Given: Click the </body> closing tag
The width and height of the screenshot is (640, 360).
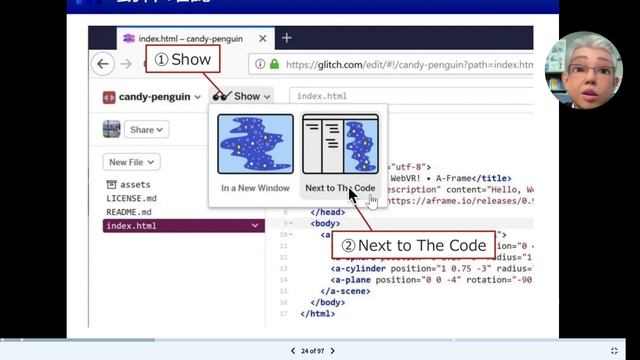Looking at the screenshot, I should [x=328, y=302].
